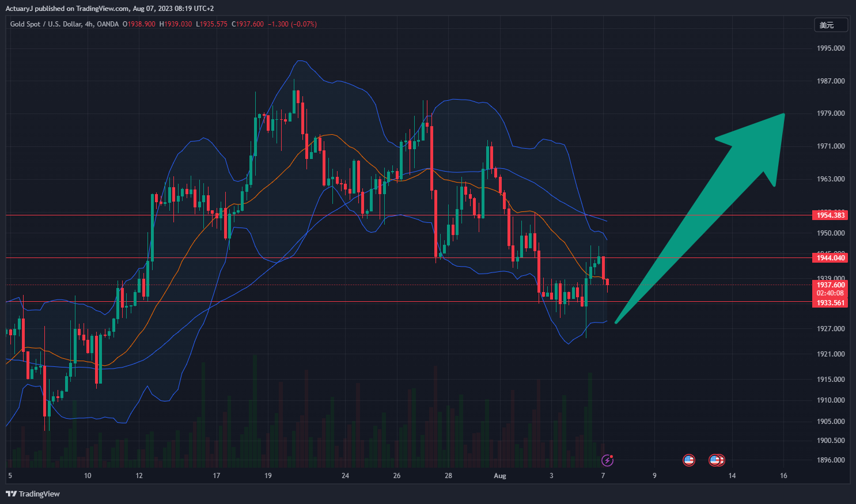Click date 26 on the time axis

397,476
